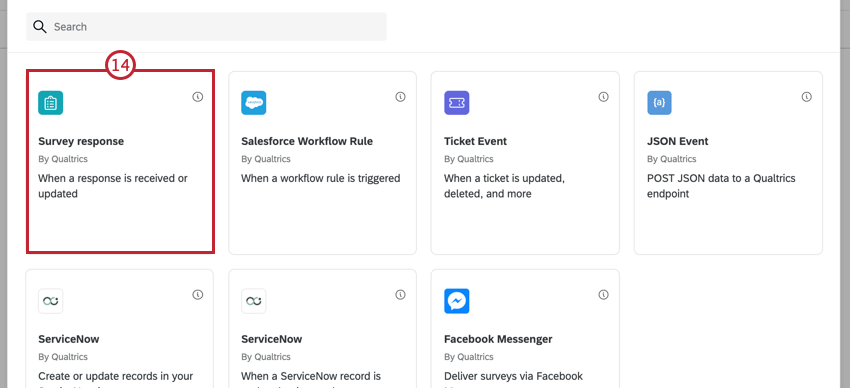Click "When a workflow rule is triggered" description
Viewport: 850px width, 388px height.
tap(320, 178)
